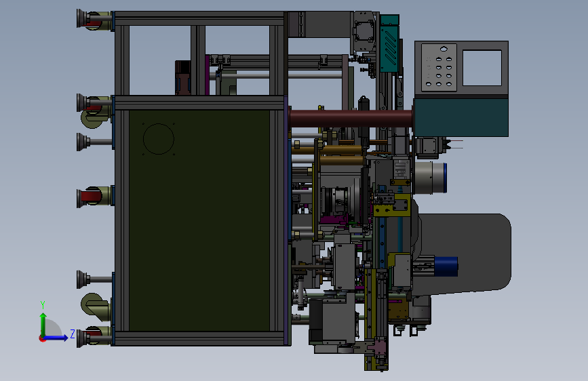The height and width of the screenshot is (381, 588).
Task: Select the gray keypad plate with round buttons
Action: tap(439, 68)
